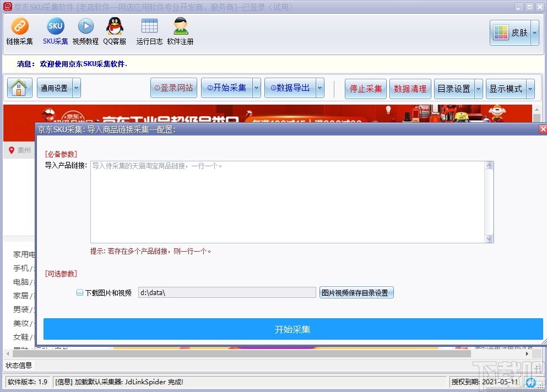Select the 链接采集 collection tool
The height and width of the screenshot is (392, 547).
click(x=20, y=31)
